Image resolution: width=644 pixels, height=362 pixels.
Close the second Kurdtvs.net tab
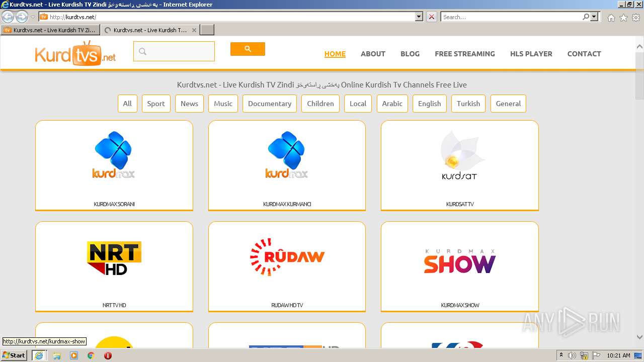click(195, 30)
